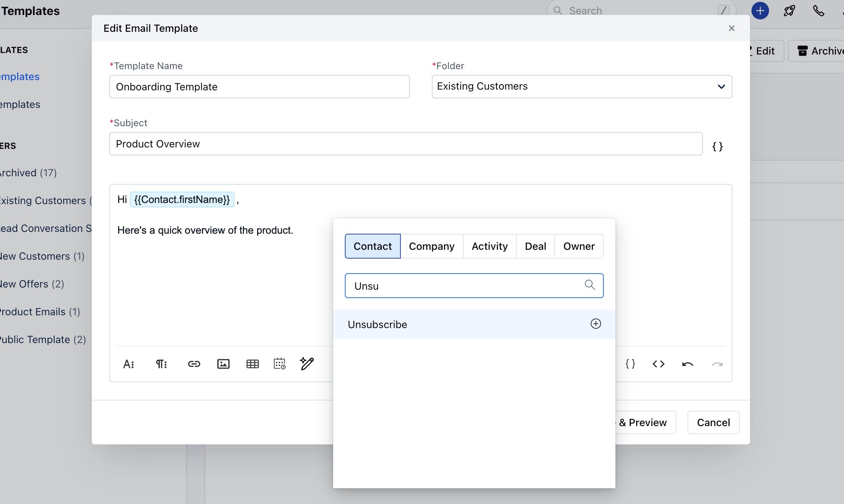Click the meeting calendar icon in toolbar

pyautogui.click(x=280, y=364)
